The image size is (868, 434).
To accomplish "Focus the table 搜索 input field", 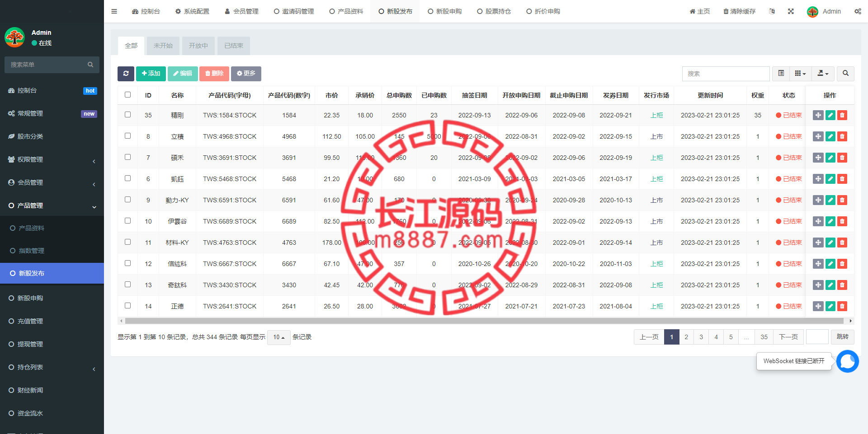I will (x=726, y=74).
